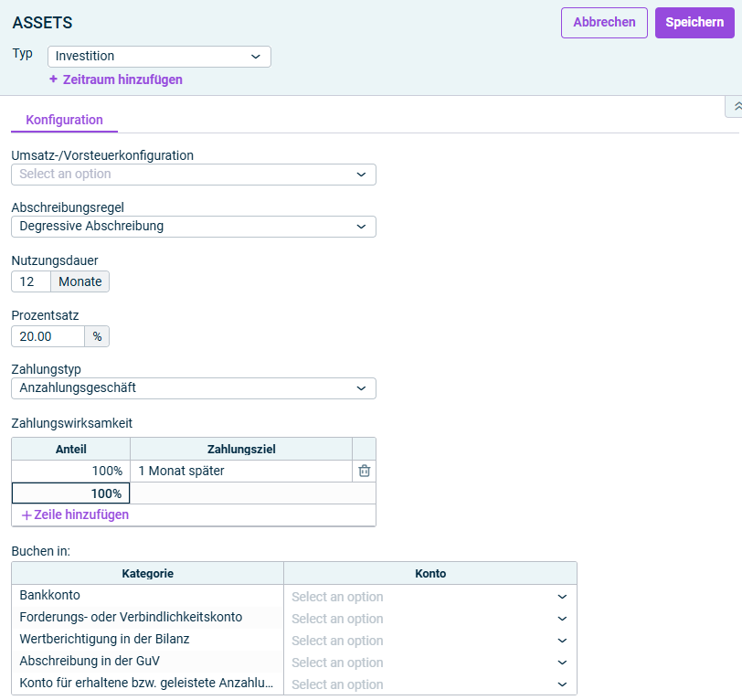The image size is (742, 700).
Task: Select an account for Bankkonto
Action: (x=430, y=597)
